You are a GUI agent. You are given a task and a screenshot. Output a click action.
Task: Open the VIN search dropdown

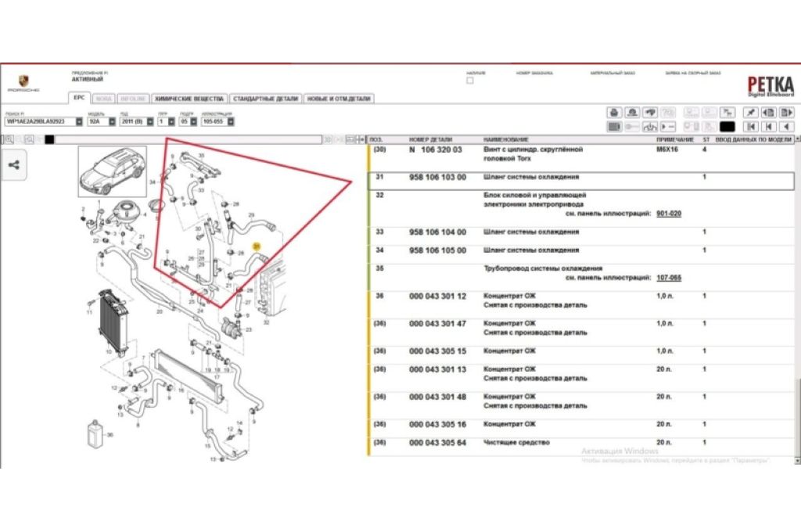(79, 121)
